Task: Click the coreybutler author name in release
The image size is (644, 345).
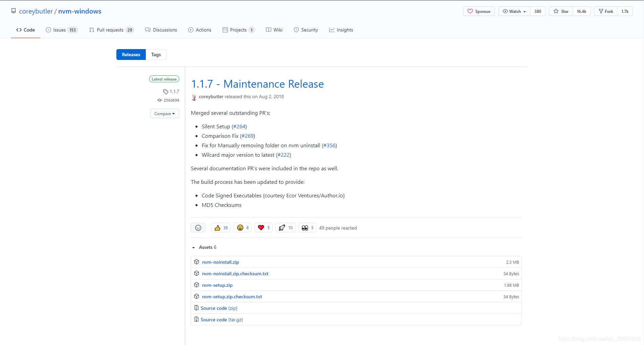Action: coord(211,96)
